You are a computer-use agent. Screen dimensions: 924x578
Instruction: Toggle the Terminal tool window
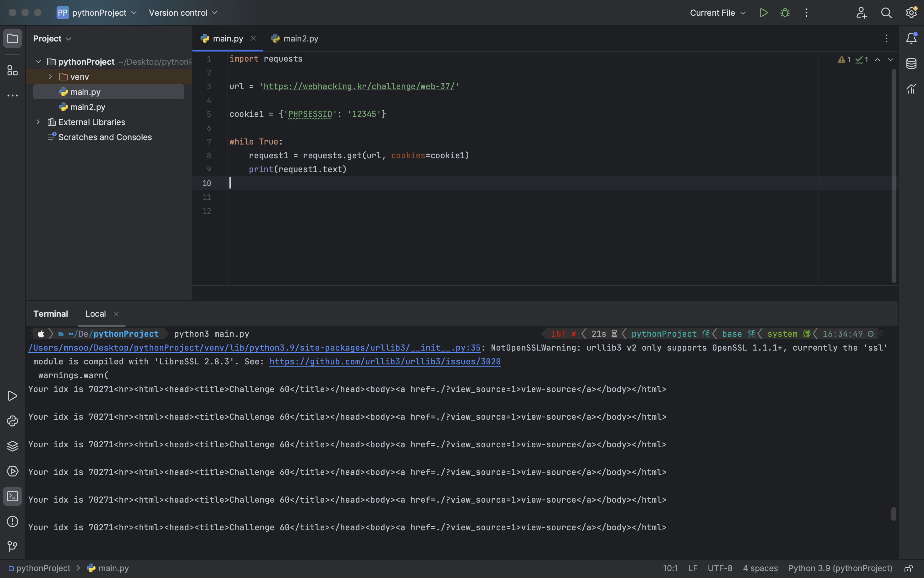point(13,496)
